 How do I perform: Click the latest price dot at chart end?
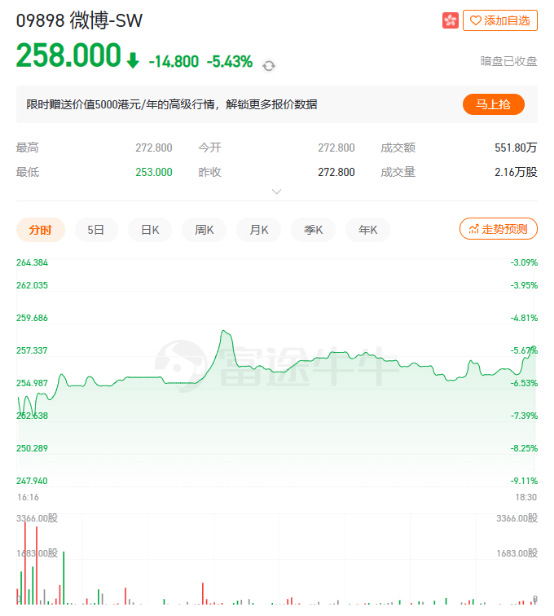pos(533,348)
